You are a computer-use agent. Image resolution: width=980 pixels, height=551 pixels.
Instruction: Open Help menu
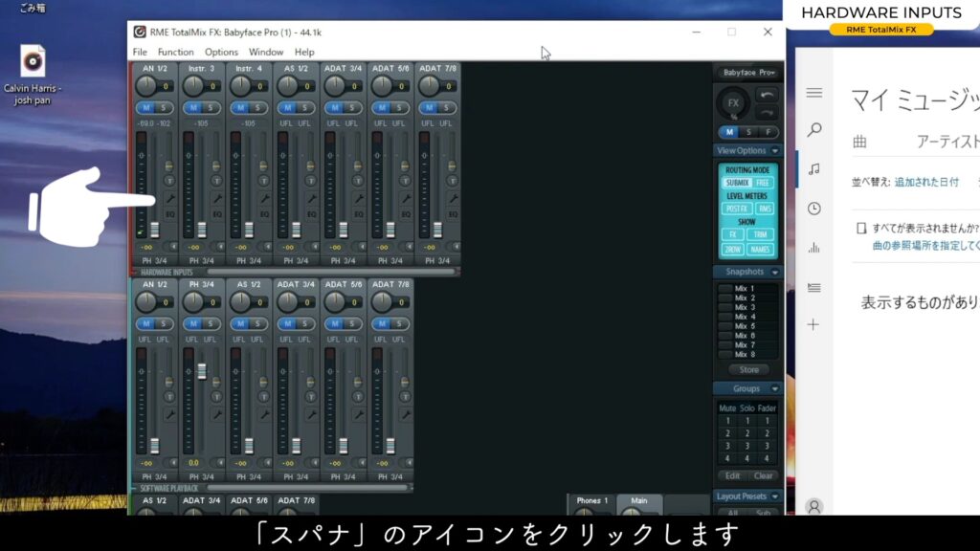point(304,52)
